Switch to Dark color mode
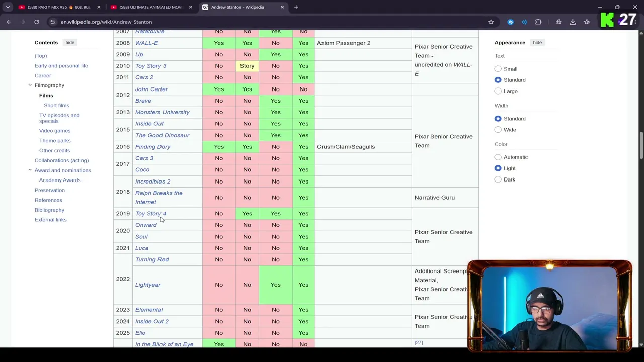Viewport: 644px width, 362px height. click(498, 179)
